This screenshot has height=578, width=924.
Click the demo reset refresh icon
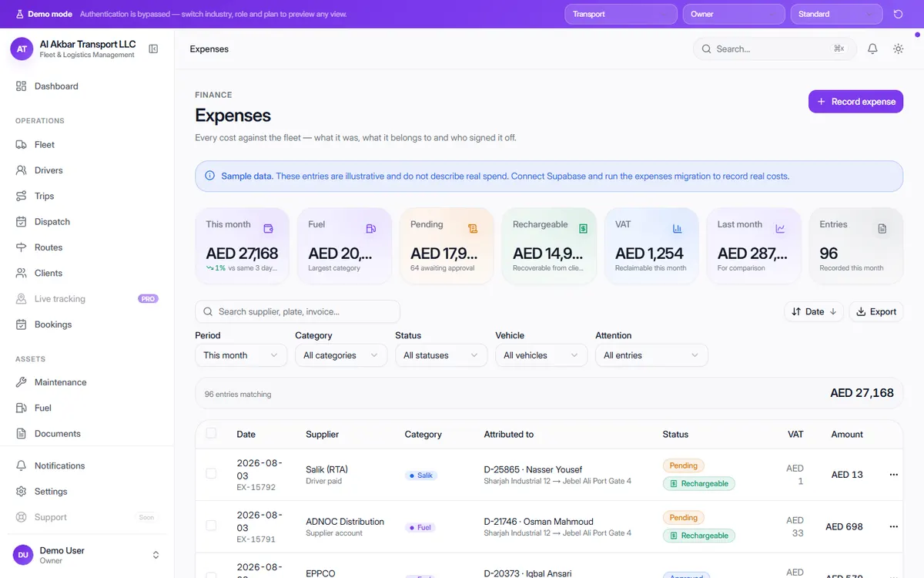pos(898,14)
